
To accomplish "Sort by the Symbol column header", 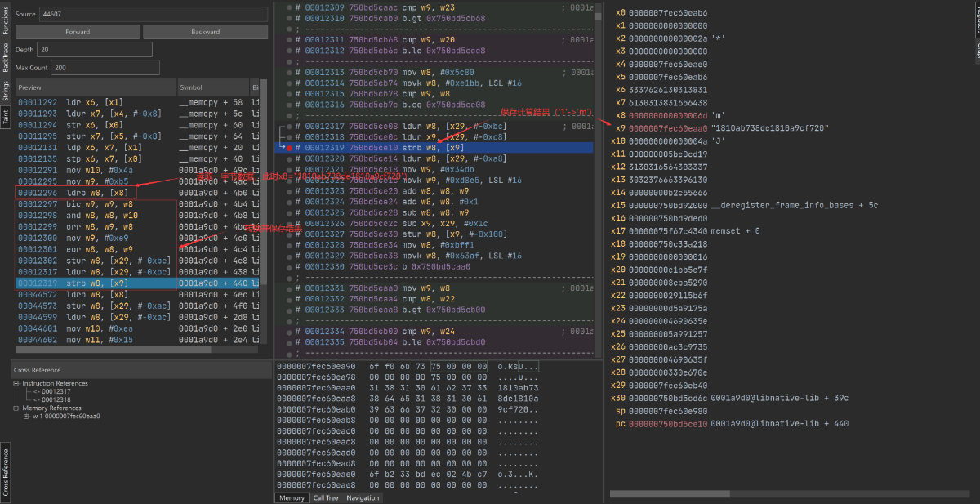I will pos(212,87).
